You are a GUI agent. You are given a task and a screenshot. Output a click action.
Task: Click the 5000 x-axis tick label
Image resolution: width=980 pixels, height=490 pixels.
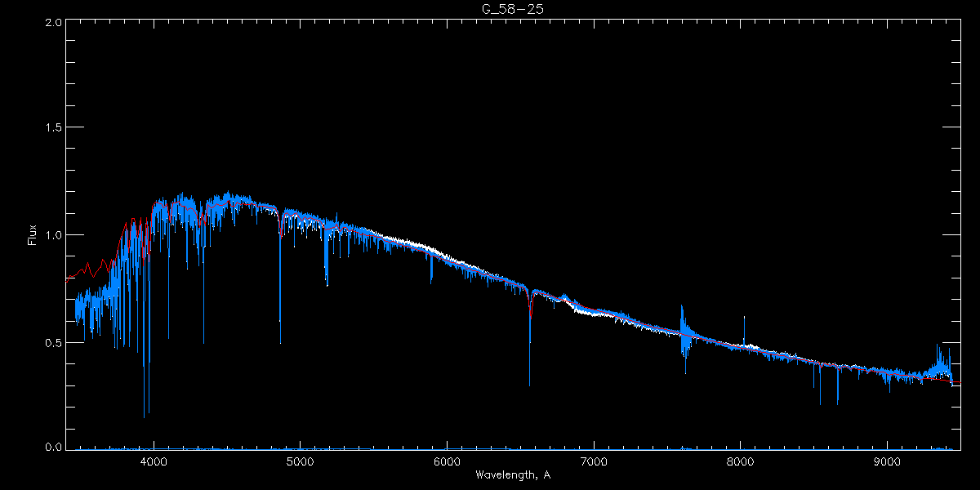[x=300, y=461]
